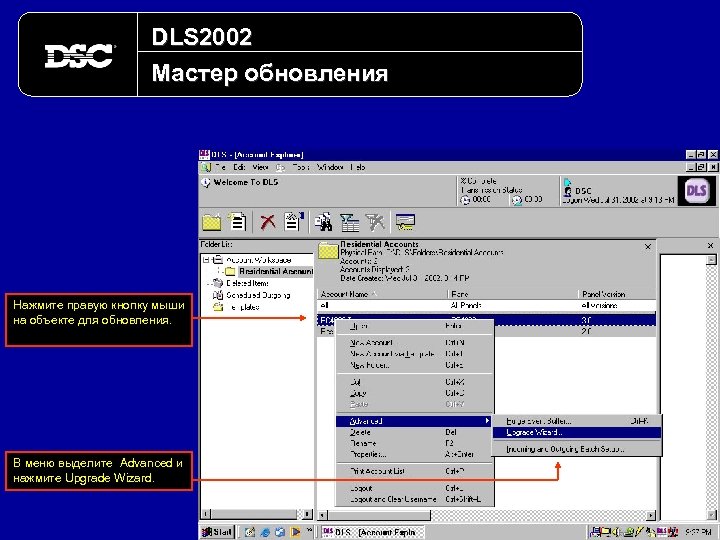Image resolution: width=720 pixels, height=540 pixels.
Task: Choose Delete in the context menu
Action: coord(415,432)
